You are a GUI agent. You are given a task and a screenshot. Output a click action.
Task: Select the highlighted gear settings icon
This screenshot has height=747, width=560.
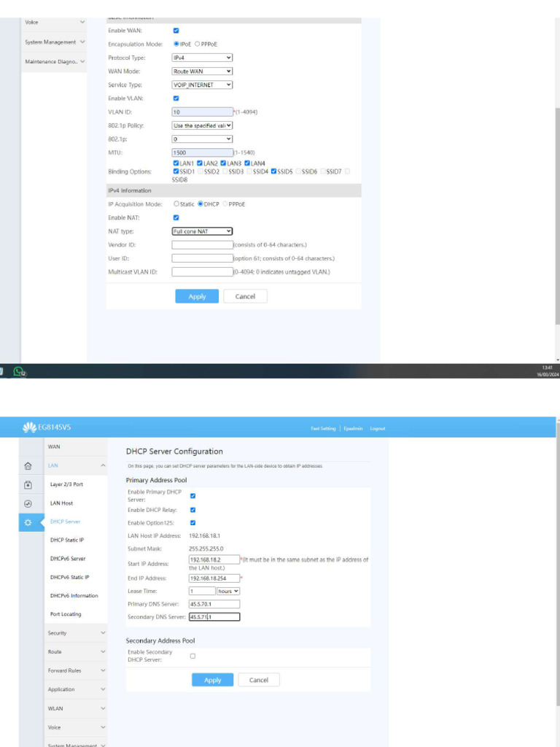coord(28,522)
